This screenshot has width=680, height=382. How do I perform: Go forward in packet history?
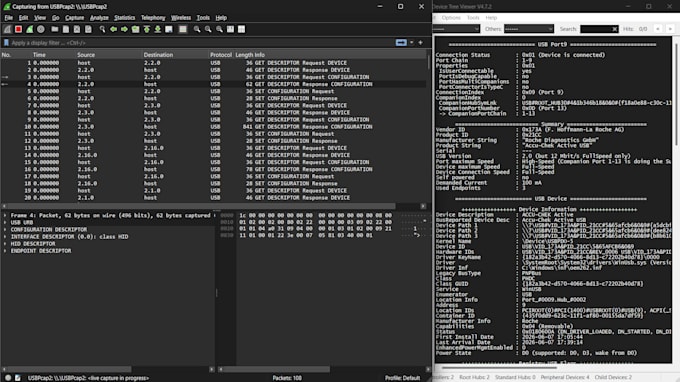tap(124, 29)
